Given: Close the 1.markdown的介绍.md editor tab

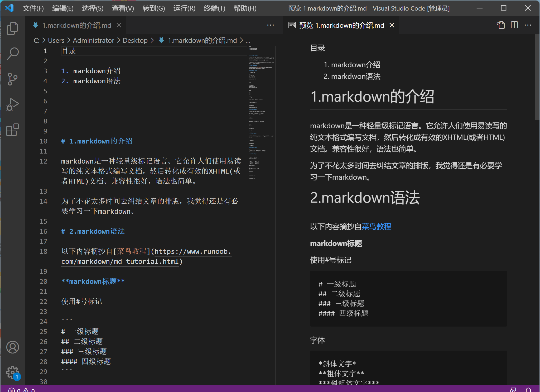Looking at the screenshot, I should tap(119, 25).
